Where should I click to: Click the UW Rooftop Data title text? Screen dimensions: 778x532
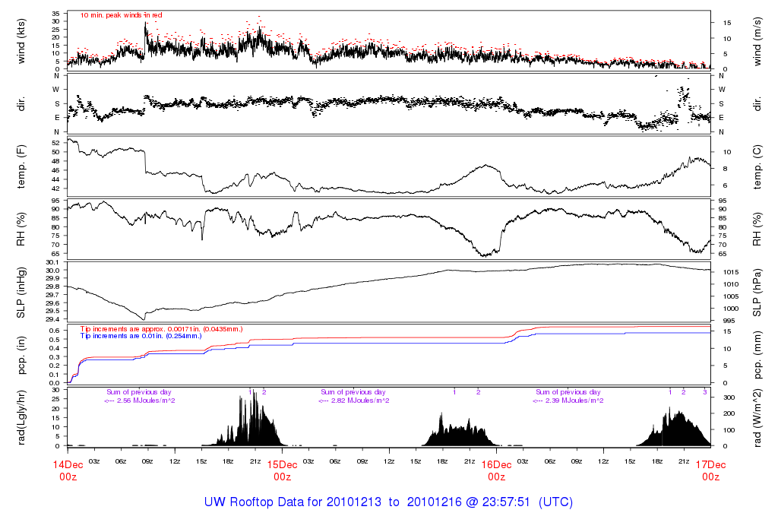point(388,502)
